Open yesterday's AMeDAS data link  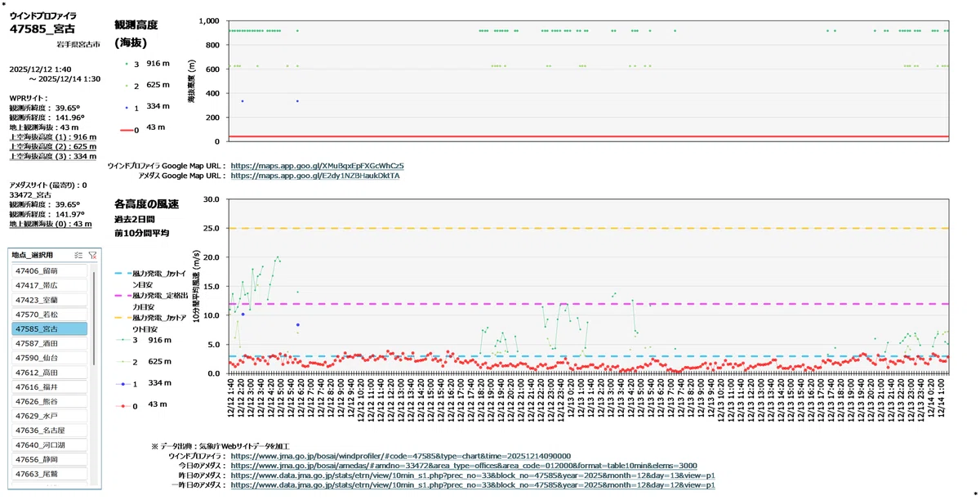tap(473, 475)
